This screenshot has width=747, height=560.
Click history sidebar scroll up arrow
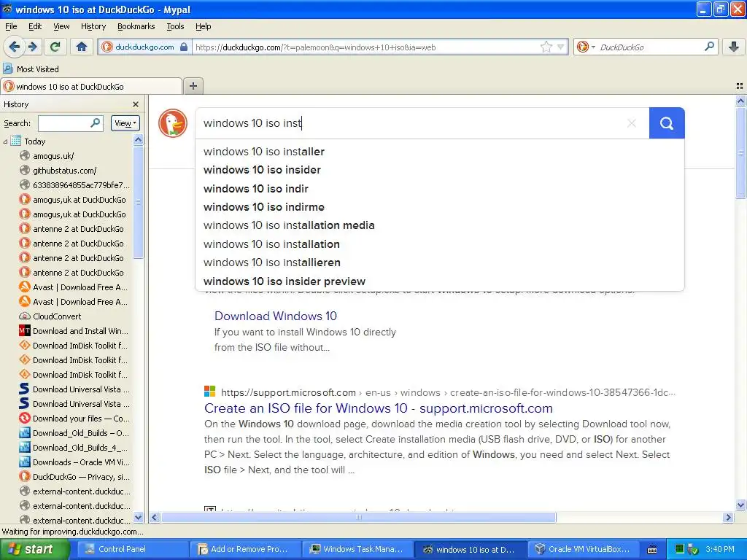click(x=138, y=139)
